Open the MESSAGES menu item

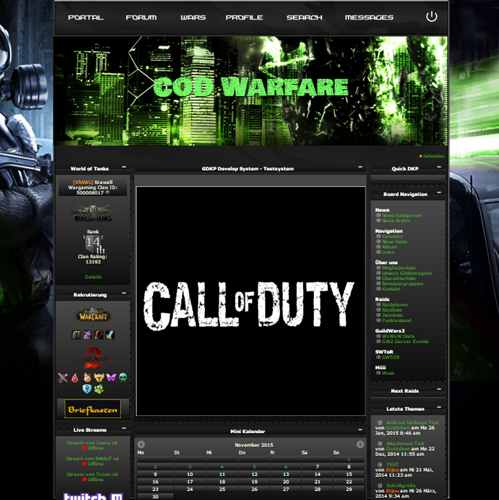369,17
